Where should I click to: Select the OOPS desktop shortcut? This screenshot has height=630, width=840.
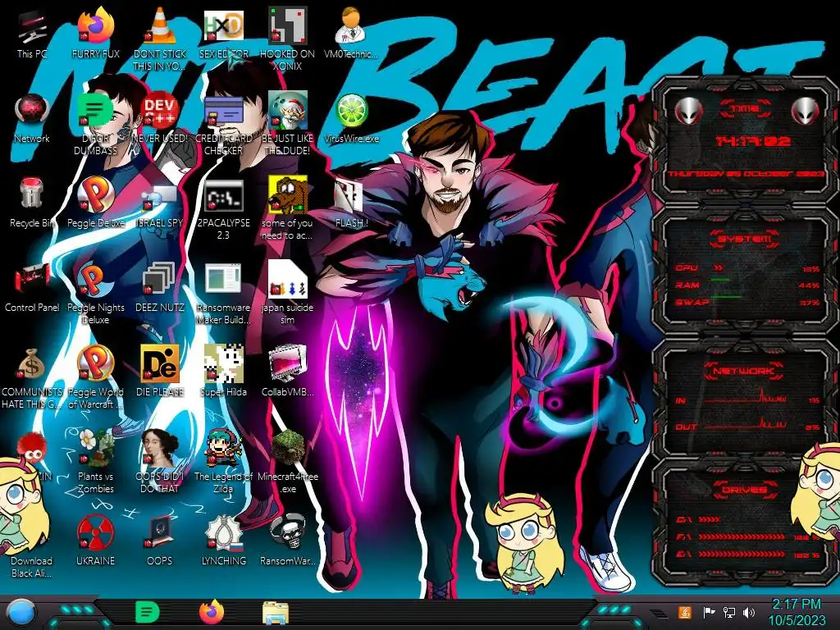160,540
